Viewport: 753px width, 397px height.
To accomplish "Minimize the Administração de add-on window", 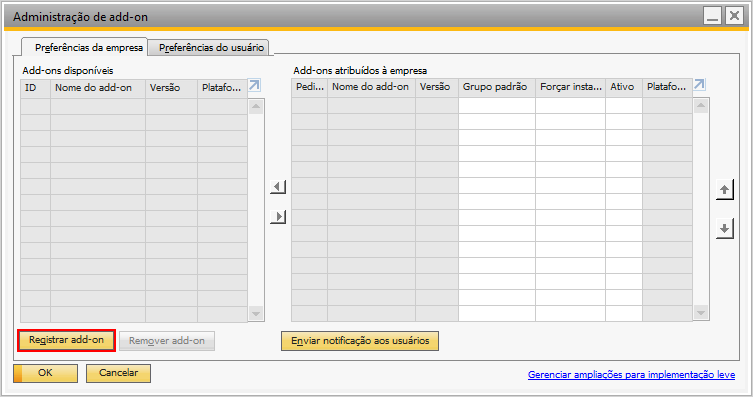I will coord(713,16).
